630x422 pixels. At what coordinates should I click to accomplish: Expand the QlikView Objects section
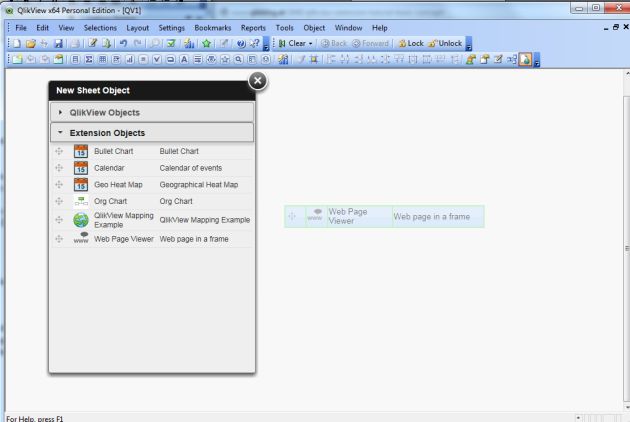[x=152, y=113]
